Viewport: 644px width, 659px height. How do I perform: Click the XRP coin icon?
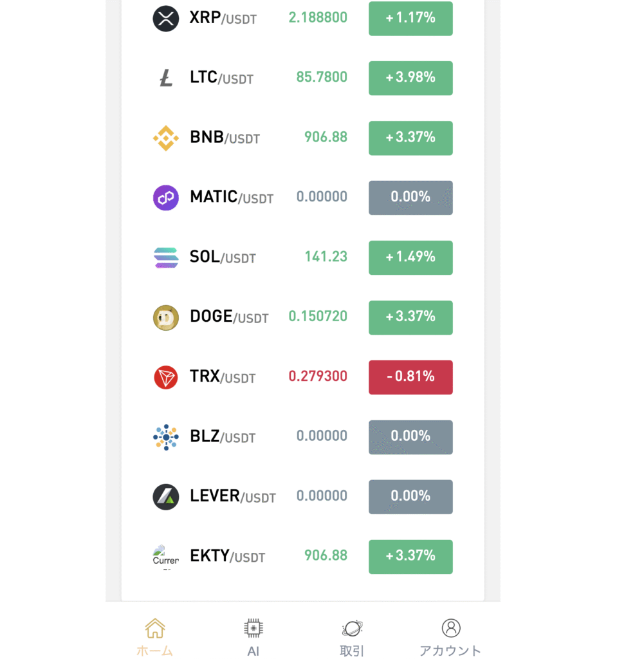(x=165, y=18)
